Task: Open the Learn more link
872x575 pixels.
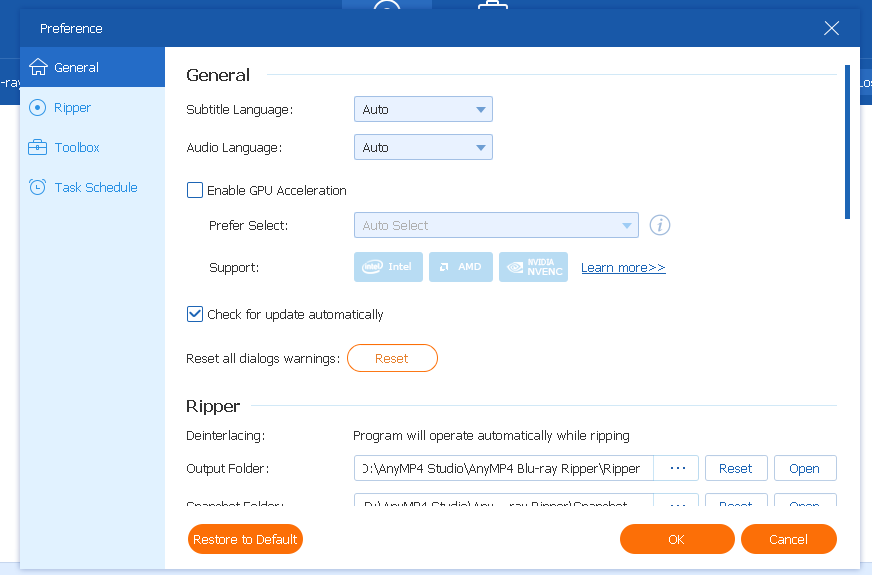Action: pyautogui.click(x=623, y=267)
